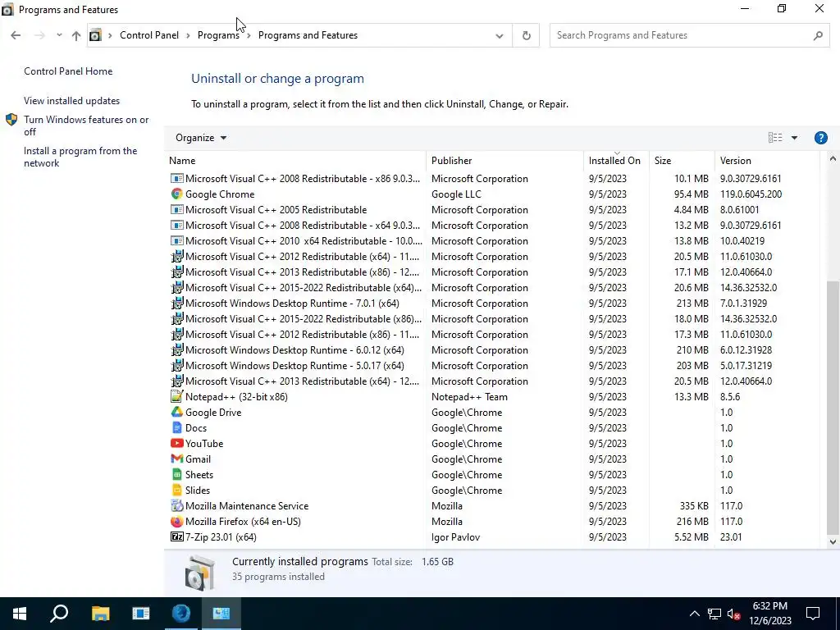The image size is (840, 630).
Task: Open the more view options arrow
Action: 794,138
